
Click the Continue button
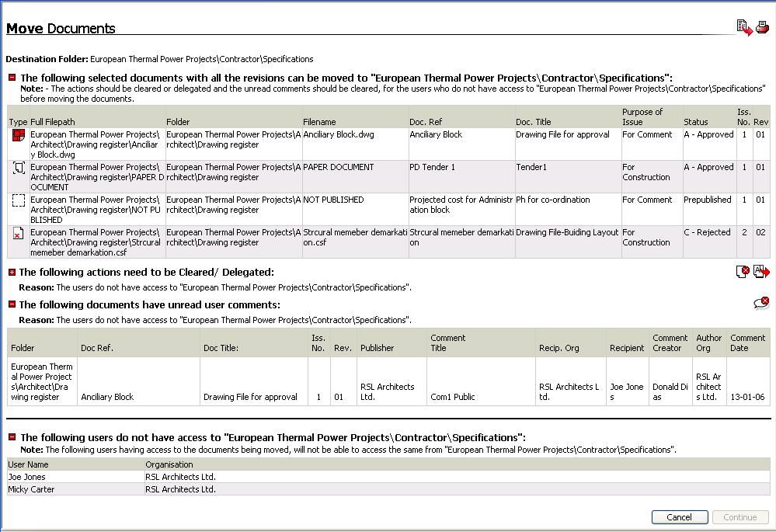click(739, 517)
